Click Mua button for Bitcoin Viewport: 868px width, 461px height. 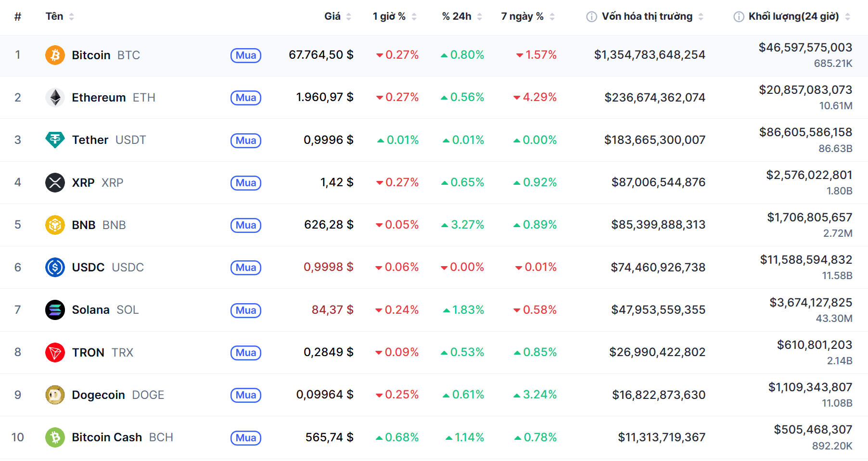click(x=246, y=55)
